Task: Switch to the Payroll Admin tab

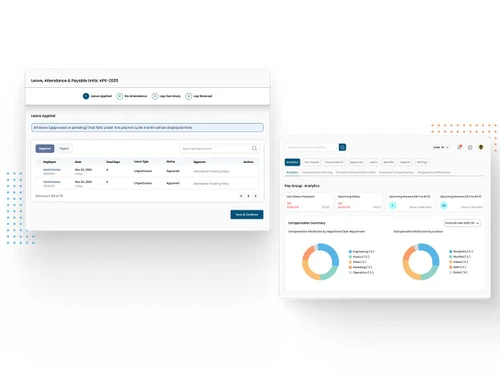Action: pyautogui.click(x=334, y=162)
